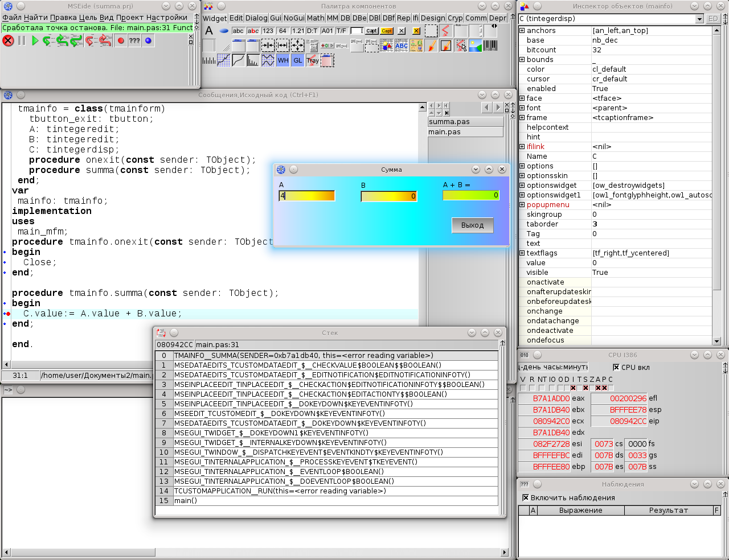Toggle the leftmost V CPU flag checkbox
Image resolution: width=729 pixels, height=560 pixels.
tap(523, 388)
